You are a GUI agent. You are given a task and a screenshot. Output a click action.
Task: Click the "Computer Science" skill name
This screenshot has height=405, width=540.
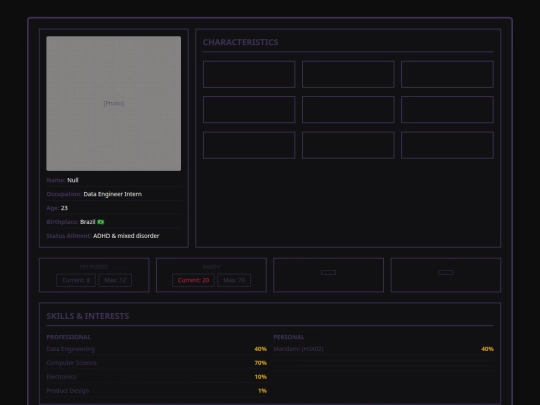pos(72,363)
